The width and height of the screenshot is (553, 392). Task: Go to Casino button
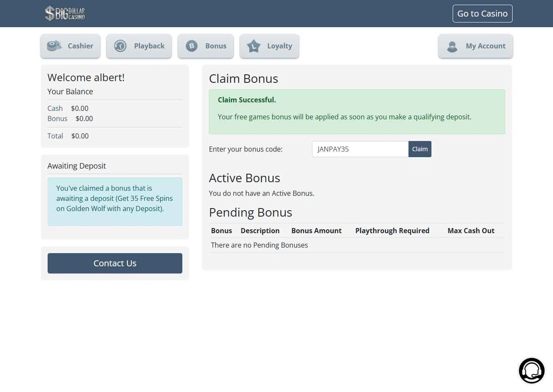tap(482, 14)
